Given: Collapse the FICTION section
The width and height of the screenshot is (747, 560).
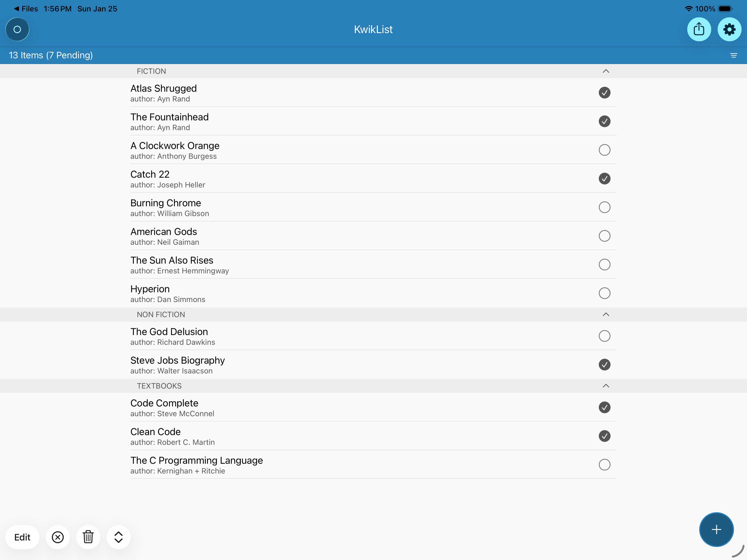Looking at the screenshot, I should (x=606, y=71).
